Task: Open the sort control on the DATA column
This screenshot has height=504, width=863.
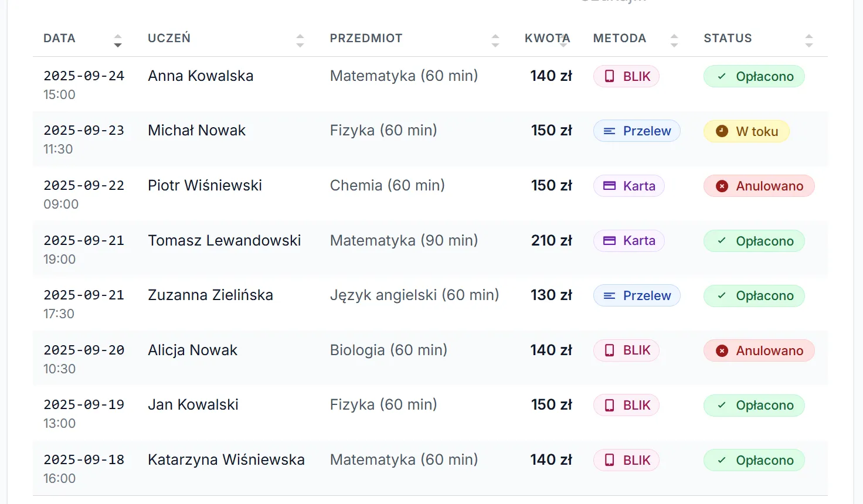Action: coord(118,39)
